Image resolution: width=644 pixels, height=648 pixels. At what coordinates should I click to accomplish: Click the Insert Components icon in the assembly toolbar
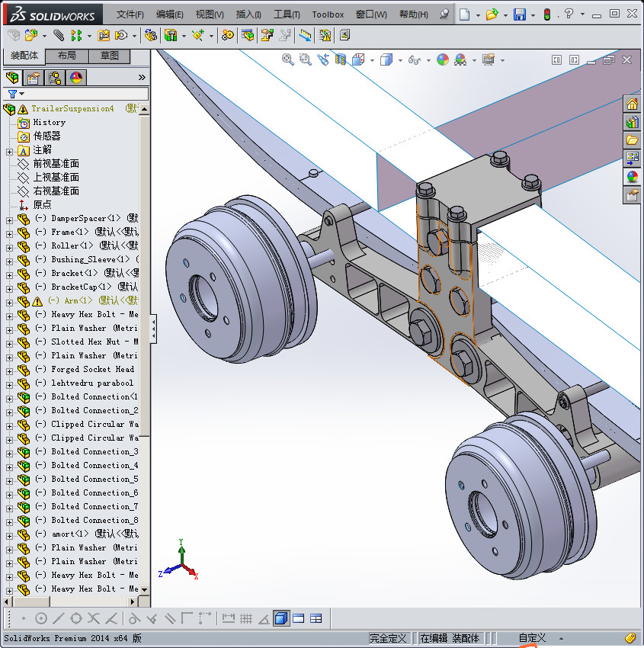pos(31,36)
